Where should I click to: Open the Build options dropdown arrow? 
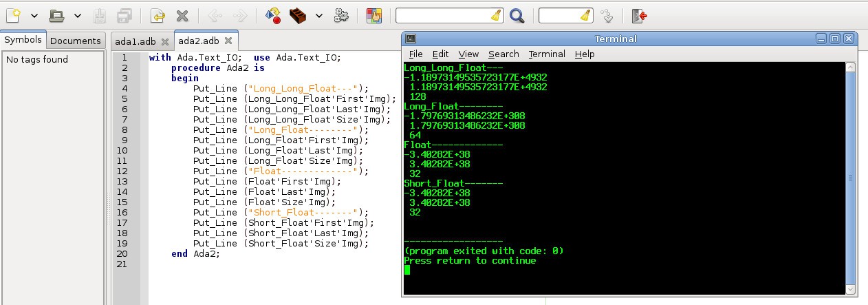pyautogui.click(x=318, y=15)
